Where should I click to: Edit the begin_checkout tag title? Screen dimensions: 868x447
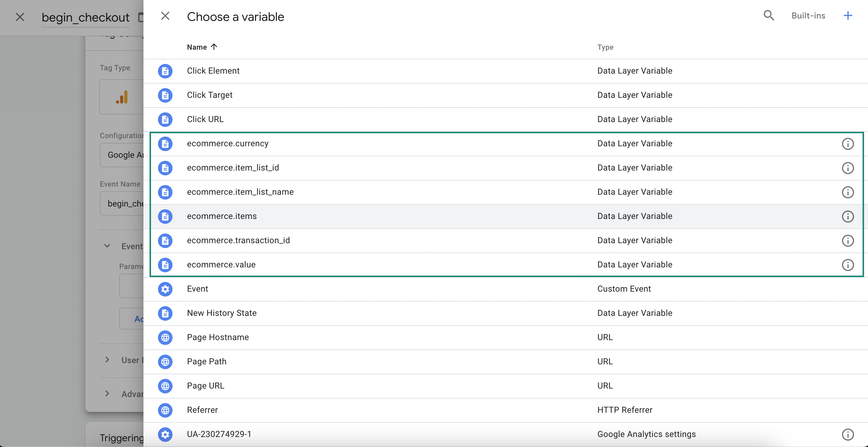click(86, 17)
